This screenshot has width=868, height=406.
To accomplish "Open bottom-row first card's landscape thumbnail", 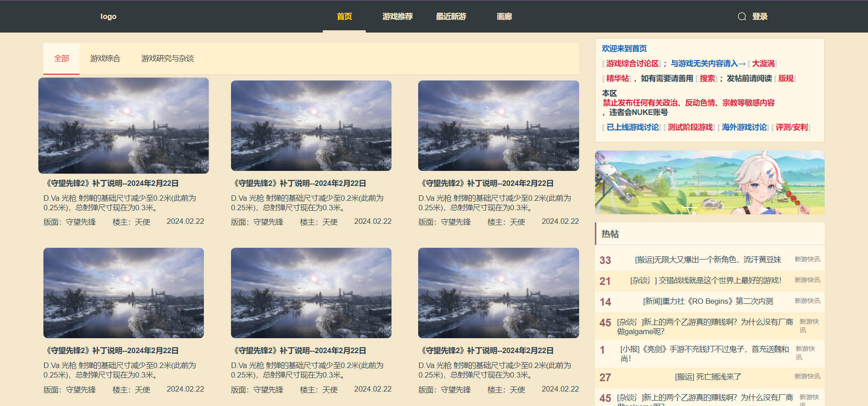I will click(x=123, y=293).
